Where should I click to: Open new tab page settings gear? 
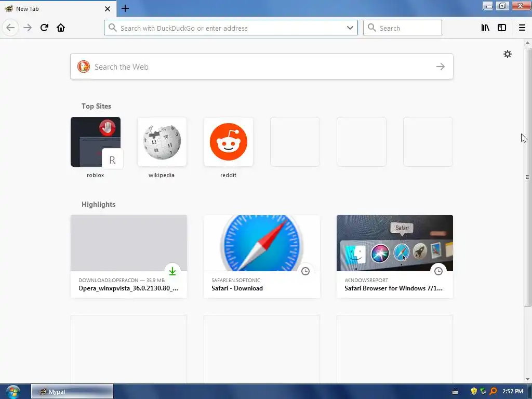click(507, 54)
